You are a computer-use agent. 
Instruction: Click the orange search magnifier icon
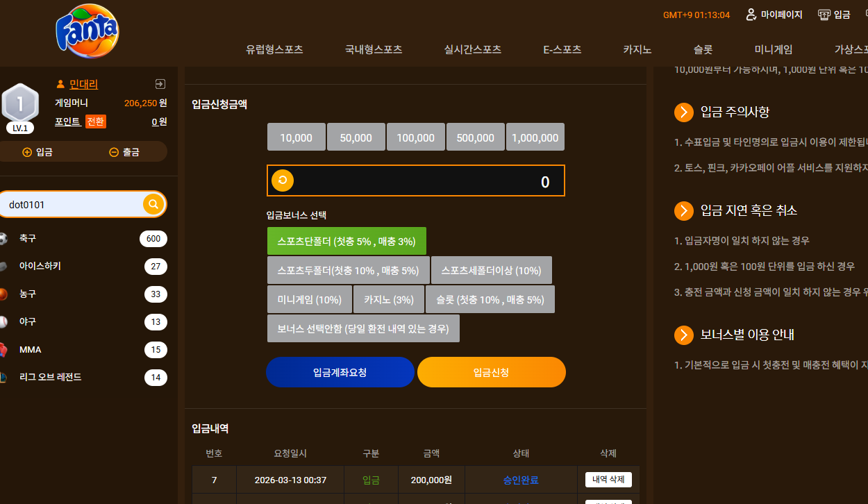tap(153, 204)
